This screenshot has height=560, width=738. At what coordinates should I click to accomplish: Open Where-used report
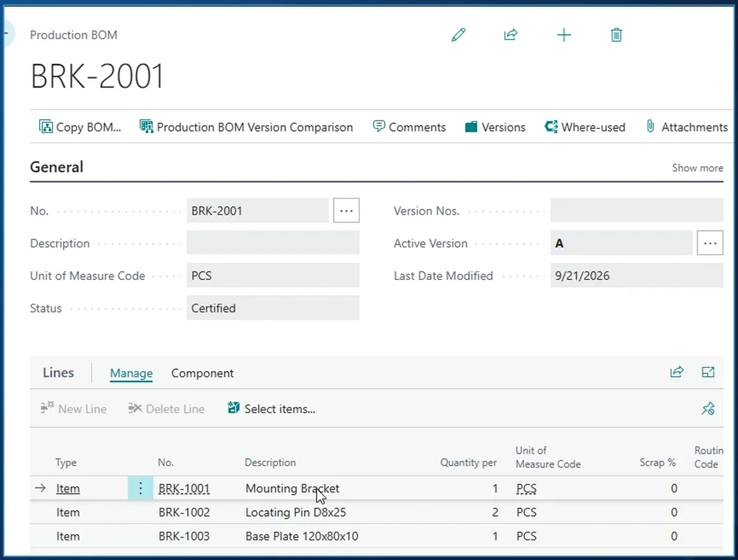point(585,127)
